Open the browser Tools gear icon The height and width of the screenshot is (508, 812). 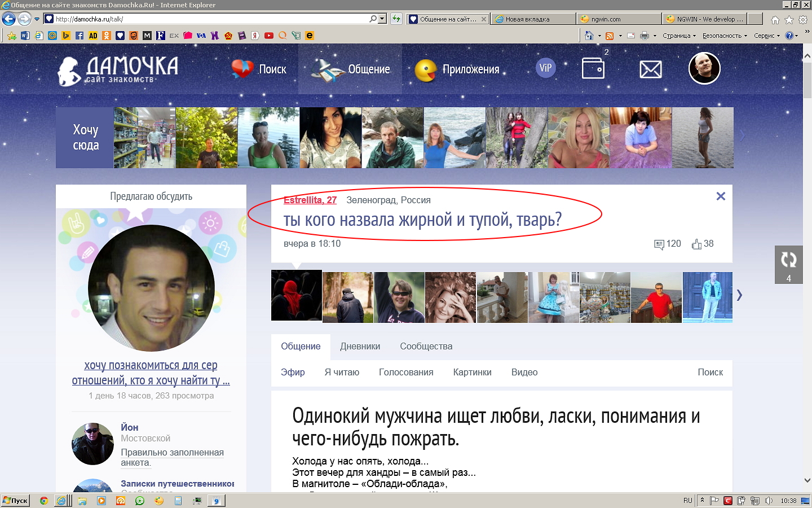point(802,20)
